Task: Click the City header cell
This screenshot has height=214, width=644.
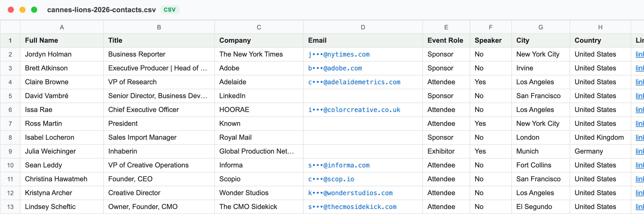Action: pos(541,40)
